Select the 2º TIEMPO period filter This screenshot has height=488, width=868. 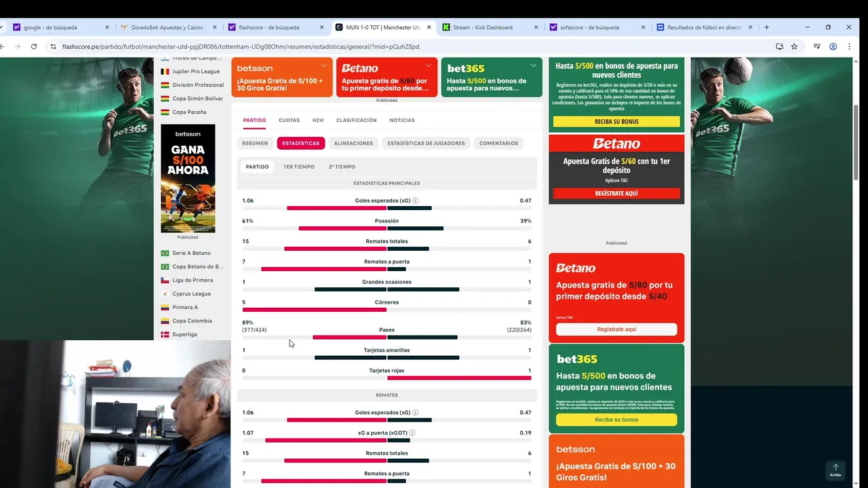tap(342, 167)
